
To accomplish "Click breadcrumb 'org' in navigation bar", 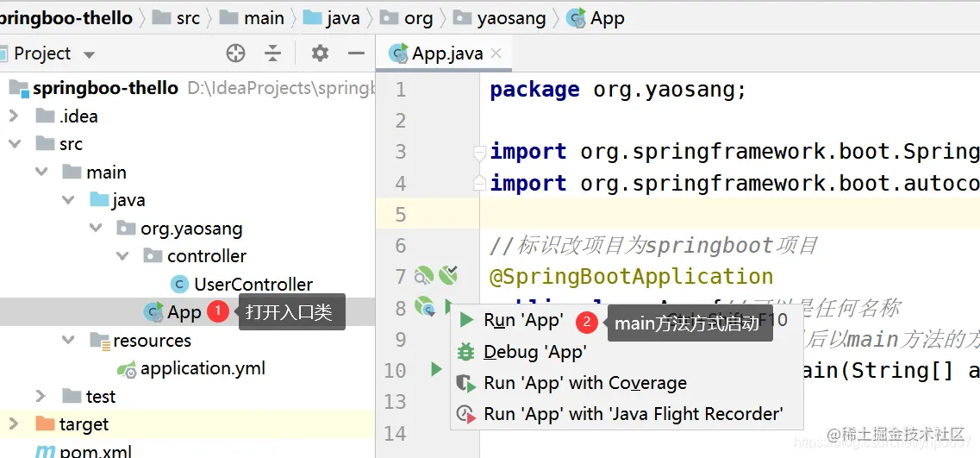I will [x=418, y=18].
